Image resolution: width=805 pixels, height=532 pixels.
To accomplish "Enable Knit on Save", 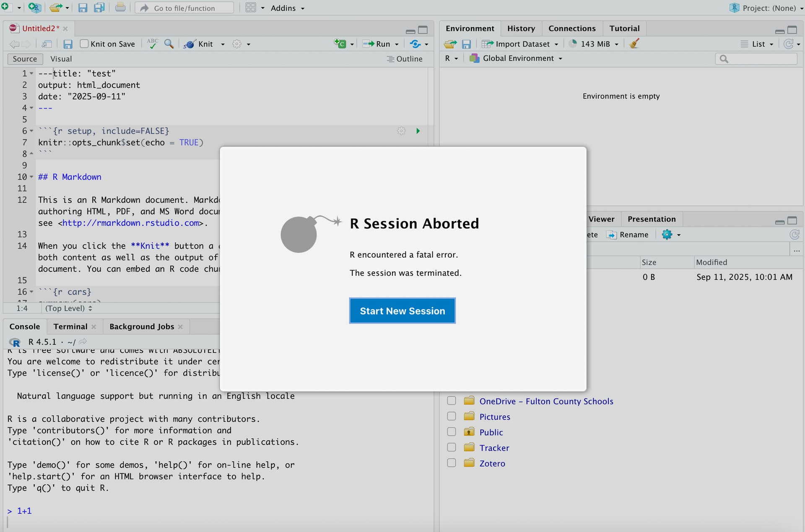I will pyautogui.click(x=85, y=44).
